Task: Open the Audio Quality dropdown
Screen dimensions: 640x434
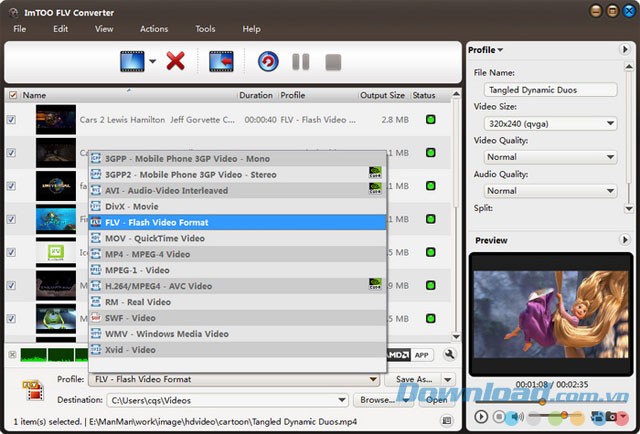Action: (x=550, y=190)
